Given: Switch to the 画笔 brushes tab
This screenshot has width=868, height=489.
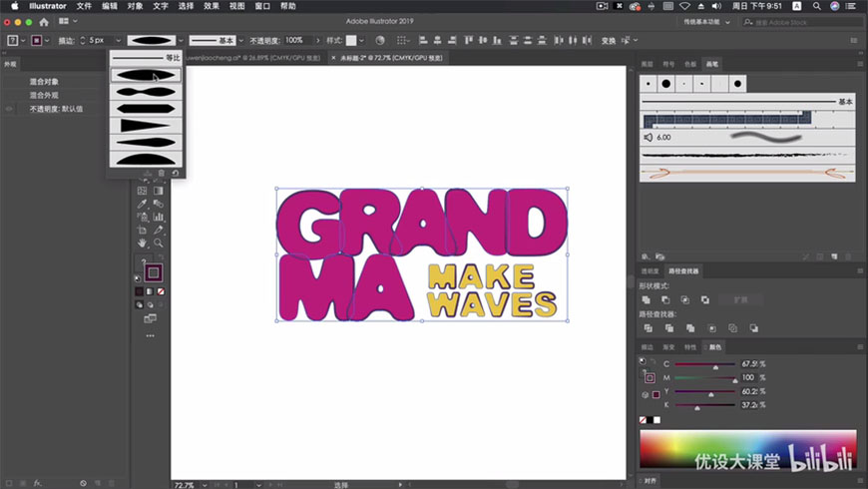Looking at the screenshot, I should [711, 64].
